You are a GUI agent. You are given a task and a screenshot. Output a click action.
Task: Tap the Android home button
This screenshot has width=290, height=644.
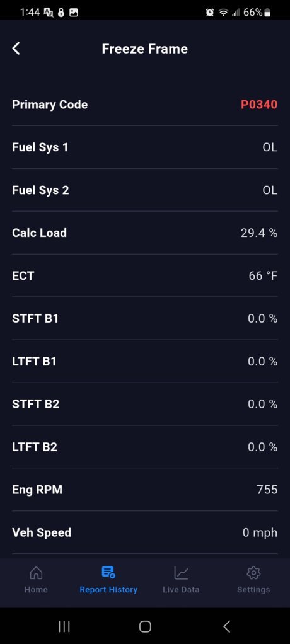145,626
